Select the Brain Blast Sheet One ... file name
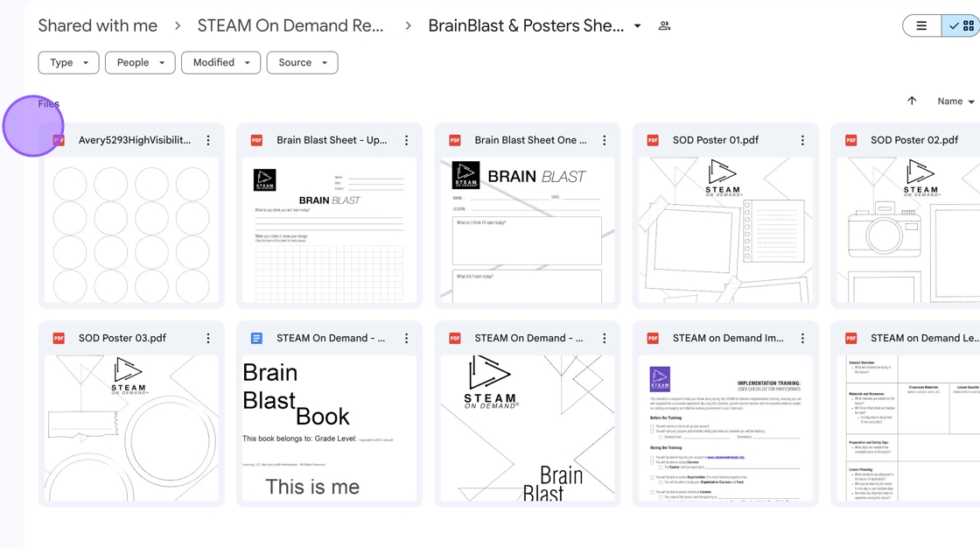980x548 pixels. click(530, 140)
